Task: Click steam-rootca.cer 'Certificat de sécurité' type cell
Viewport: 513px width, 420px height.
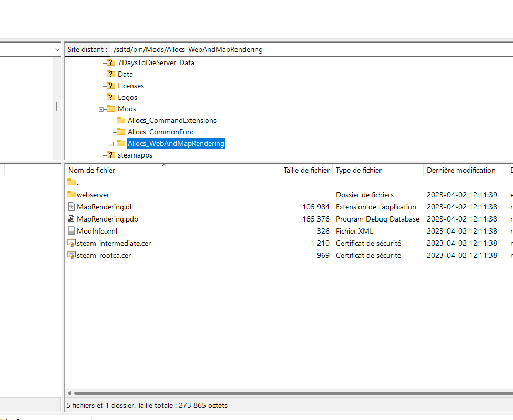Action: (368, 255)
